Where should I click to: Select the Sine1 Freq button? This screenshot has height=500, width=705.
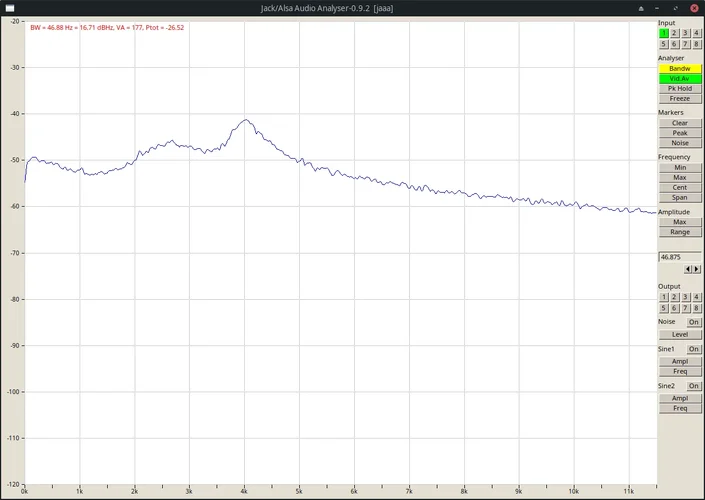click(x=680, y=372)
